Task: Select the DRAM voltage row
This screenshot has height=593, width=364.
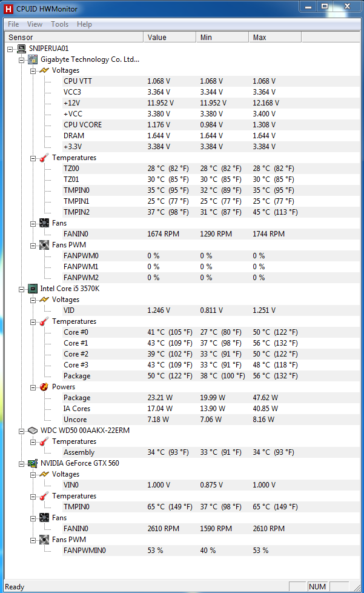Action: coord(211,136)
